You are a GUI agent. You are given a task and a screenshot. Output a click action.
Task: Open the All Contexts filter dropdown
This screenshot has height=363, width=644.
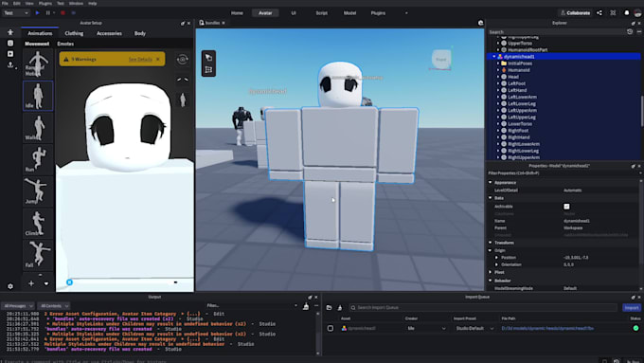tap(54, 306)
